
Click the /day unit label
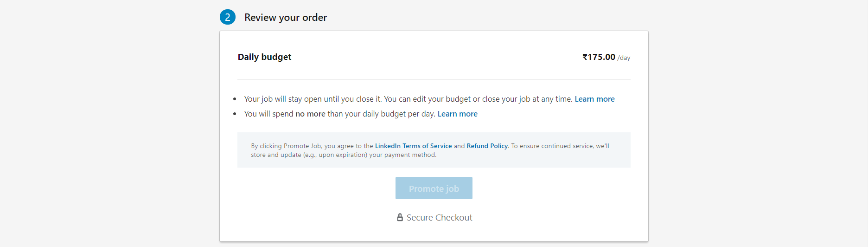[624, 58]
